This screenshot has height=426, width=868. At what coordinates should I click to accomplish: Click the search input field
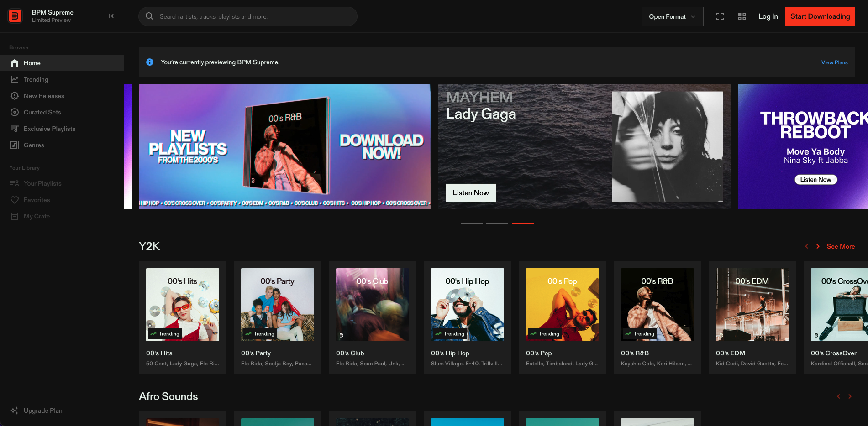248,16
